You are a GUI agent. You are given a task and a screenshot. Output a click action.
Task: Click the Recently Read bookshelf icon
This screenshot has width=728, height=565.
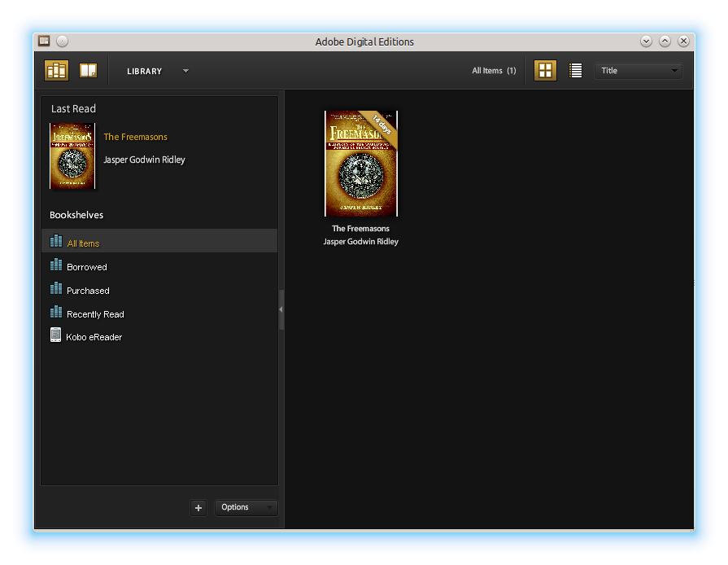(x=56, y=313)
